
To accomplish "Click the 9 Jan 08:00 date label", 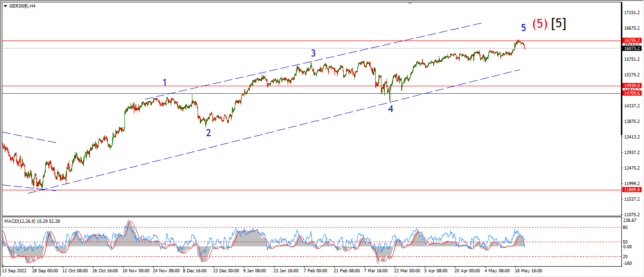I will coord(255,271).
